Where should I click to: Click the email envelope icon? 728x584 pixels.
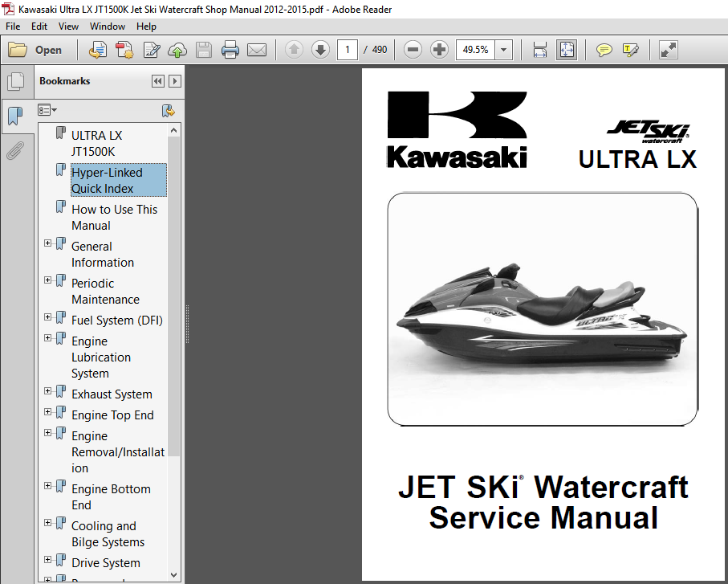pos(257,50)
